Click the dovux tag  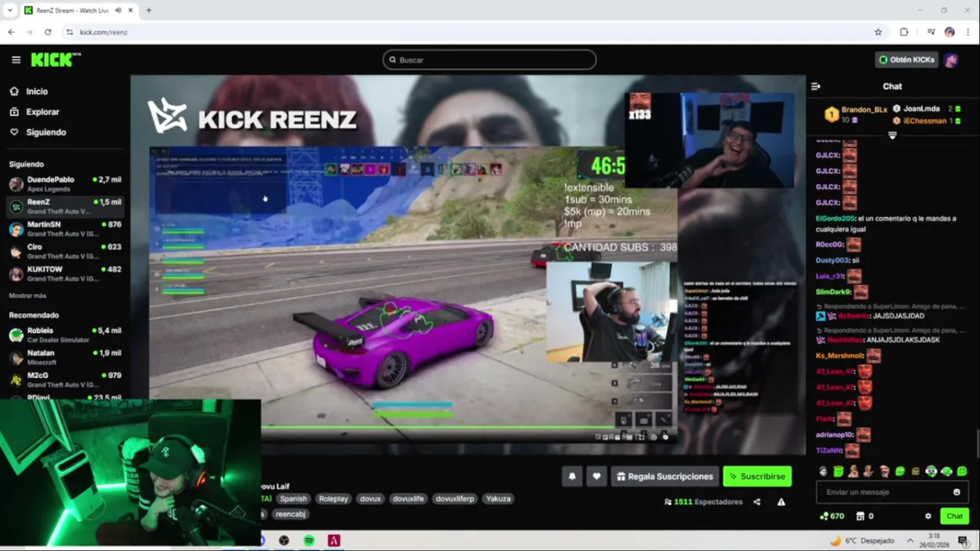[370, 498]
